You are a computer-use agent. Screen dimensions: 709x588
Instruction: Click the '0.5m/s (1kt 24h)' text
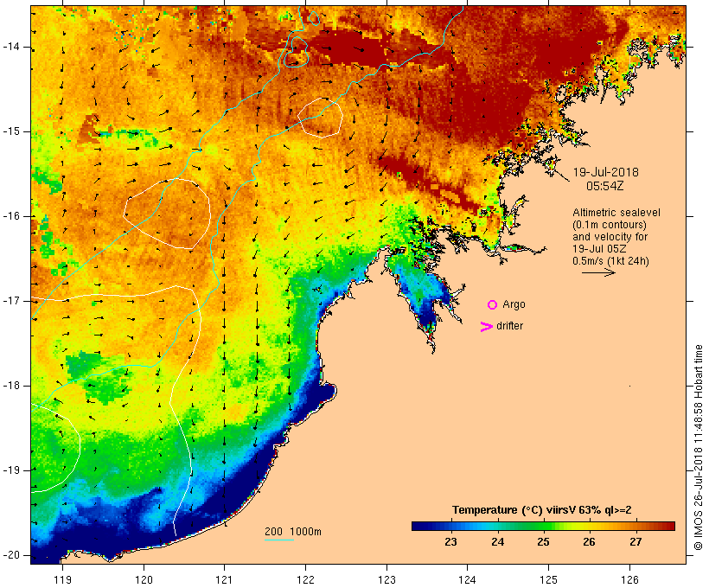pyautogui.click(x=610, y=261)
